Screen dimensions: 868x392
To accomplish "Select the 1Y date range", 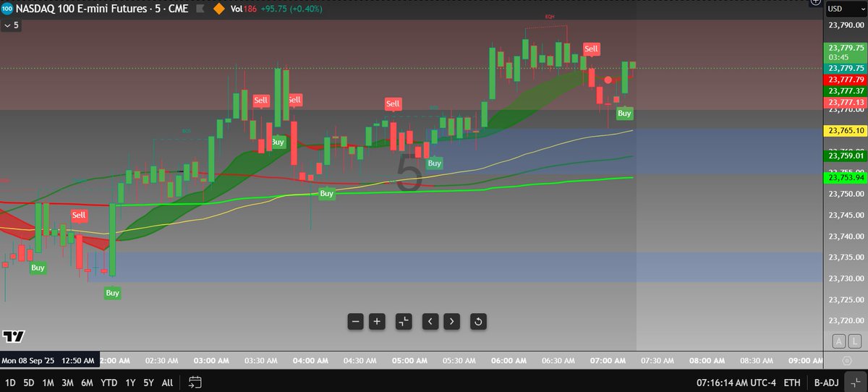I will (x=130, y=382).
